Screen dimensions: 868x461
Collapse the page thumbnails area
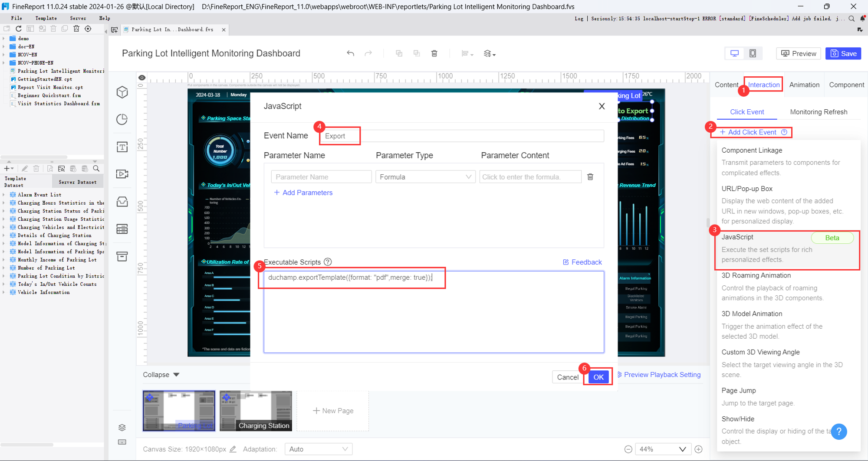(x=161, y=374)
